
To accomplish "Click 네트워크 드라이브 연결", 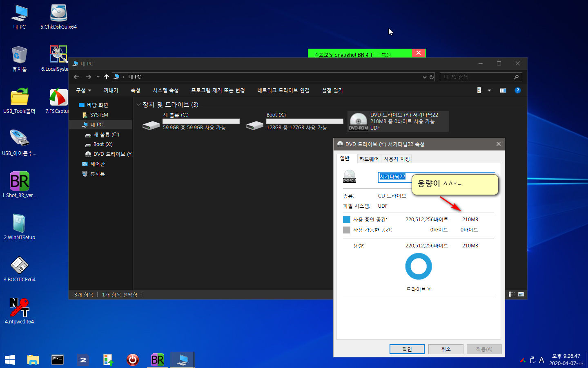I will click(x=283, y=90).
